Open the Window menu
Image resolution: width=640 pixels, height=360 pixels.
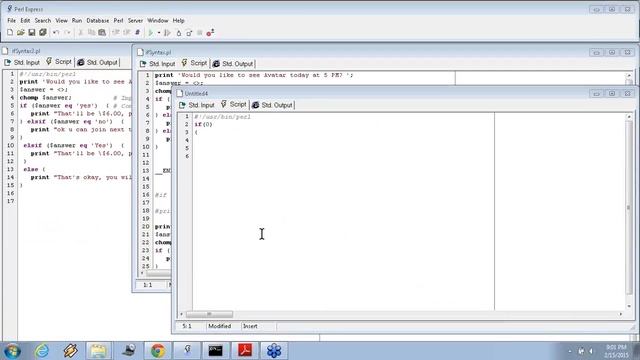click(x=158, y=20)
